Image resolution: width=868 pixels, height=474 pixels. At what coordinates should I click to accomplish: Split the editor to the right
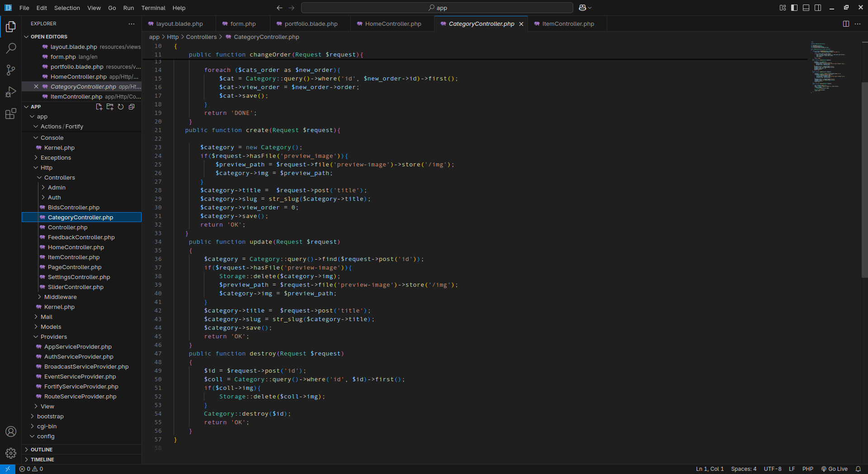[846, 24]
